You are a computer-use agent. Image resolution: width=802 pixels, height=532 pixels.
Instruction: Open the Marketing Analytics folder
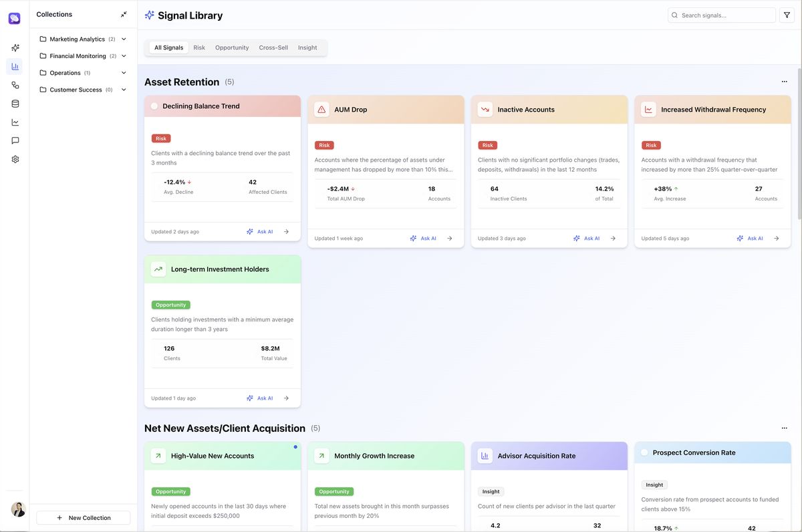77,39
